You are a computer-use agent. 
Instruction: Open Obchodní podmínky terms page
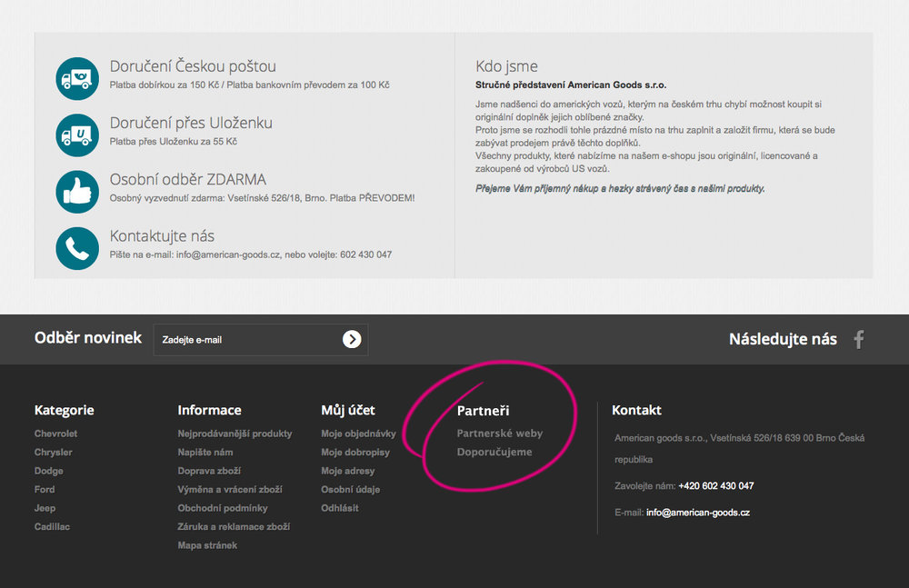click(x=225, y=508)
